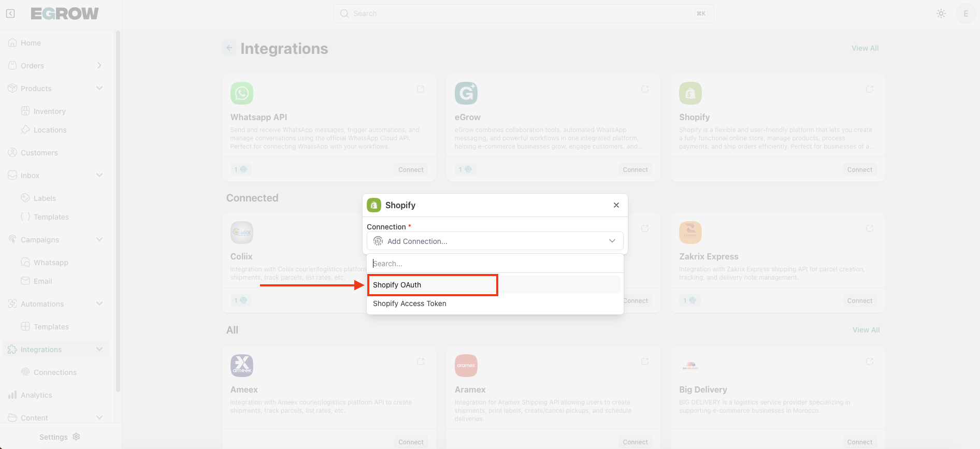Open Templates under Inbox
This screenshot has width=980, height=449.
[x=51, y=217]
